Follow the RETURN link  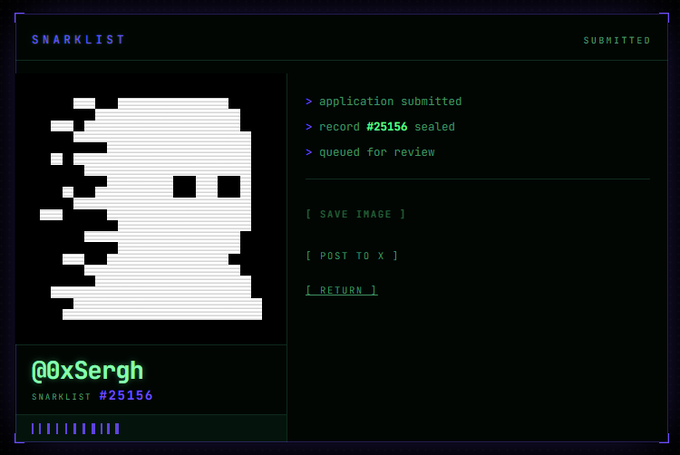click(x=341, y=290)
